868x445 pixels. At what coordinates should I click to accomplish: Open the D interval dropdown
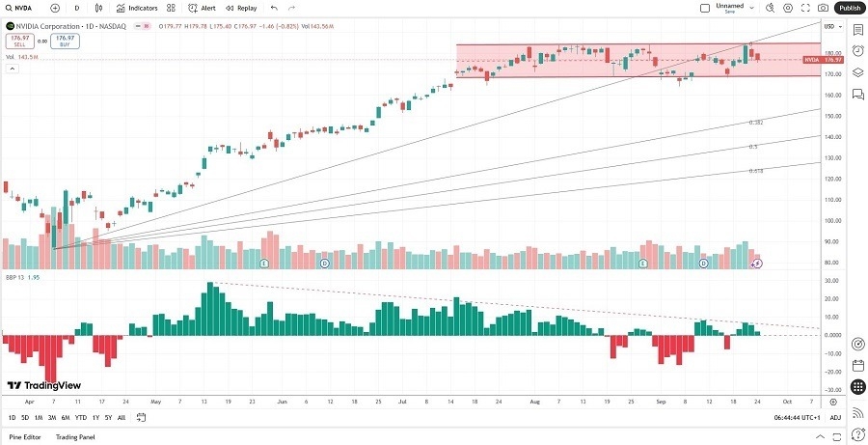76,8
